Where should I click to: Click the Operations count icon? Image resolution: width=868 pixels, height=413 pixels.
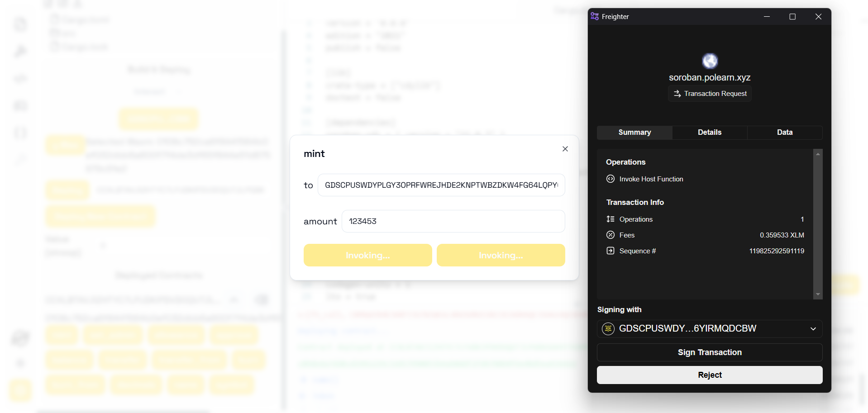click(610, 219)
